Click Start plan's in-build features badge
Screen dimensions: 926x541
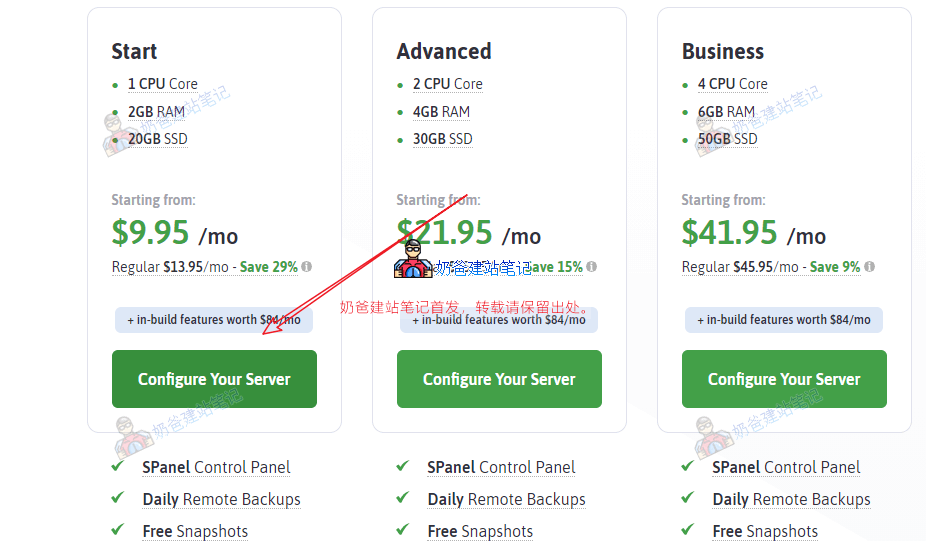213,320
